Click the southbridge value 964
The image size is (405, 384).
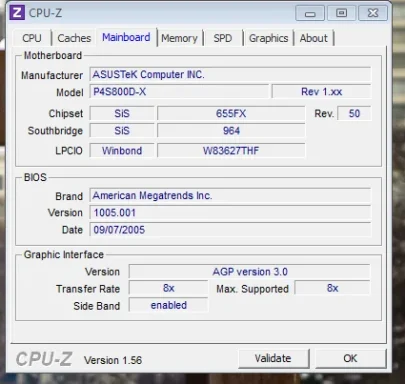point(231,131)
